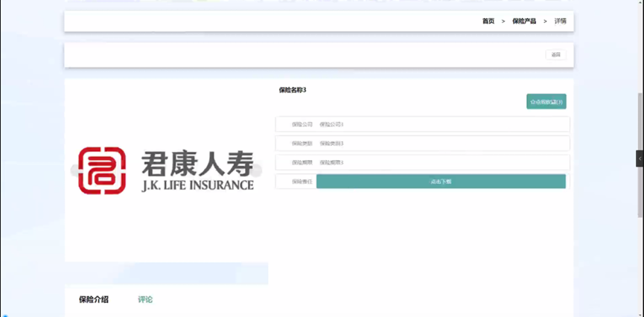Go to 首页 in the breadcrumb
644x317 pixels.
pos(488,22)
